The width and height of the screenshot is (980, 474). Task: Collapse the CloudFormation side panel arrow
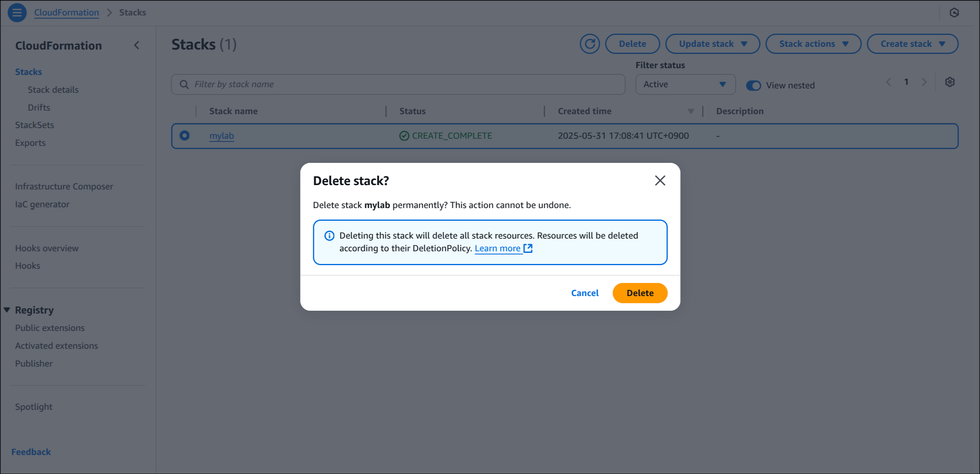[x=137, y=45]
